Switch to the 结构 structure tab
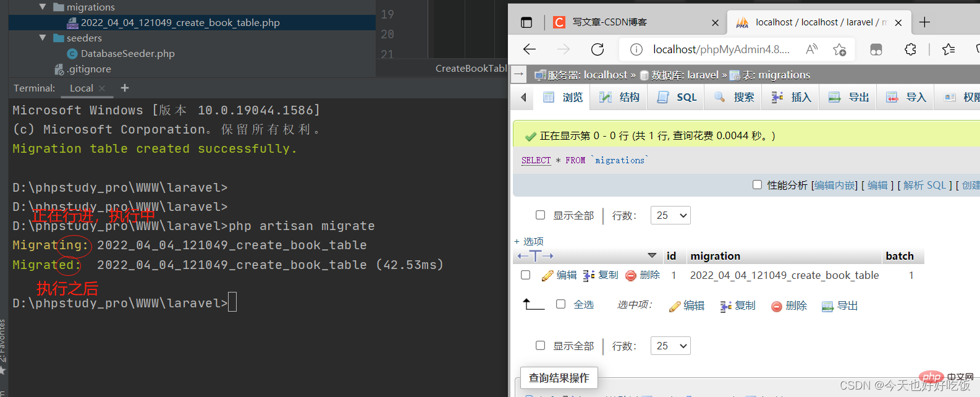Viewport: 980px width, 397px height. click(x=619, y=97)
